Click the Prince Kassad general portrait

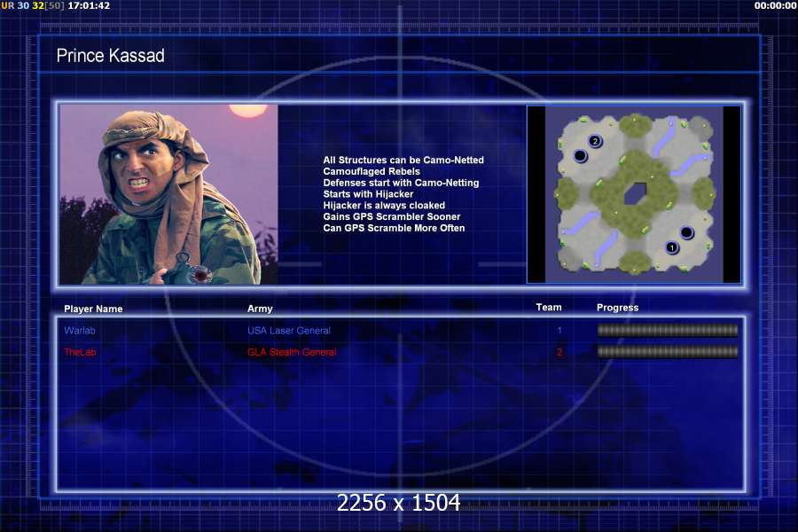(168, 194)
